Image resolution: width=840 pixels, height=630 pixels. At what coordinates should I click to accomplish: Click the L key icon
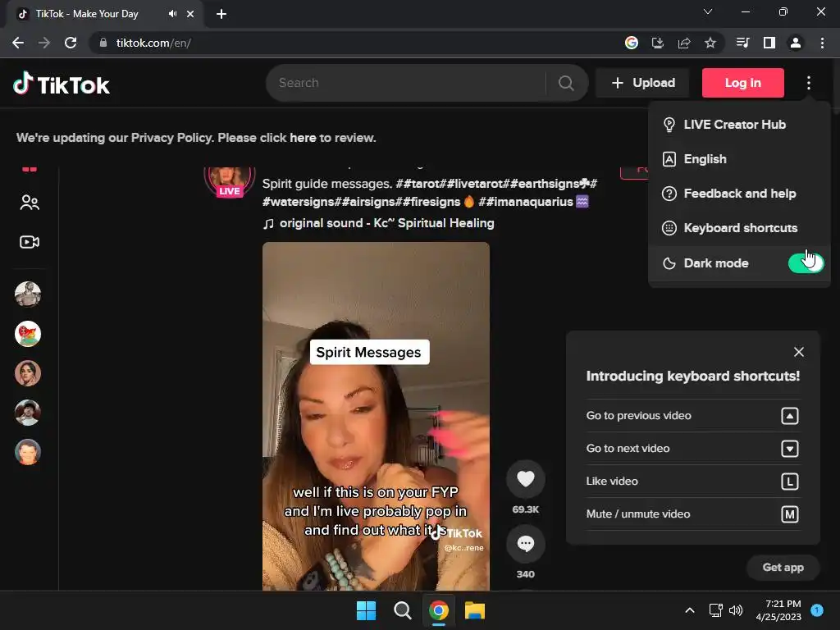pos(790,481)
